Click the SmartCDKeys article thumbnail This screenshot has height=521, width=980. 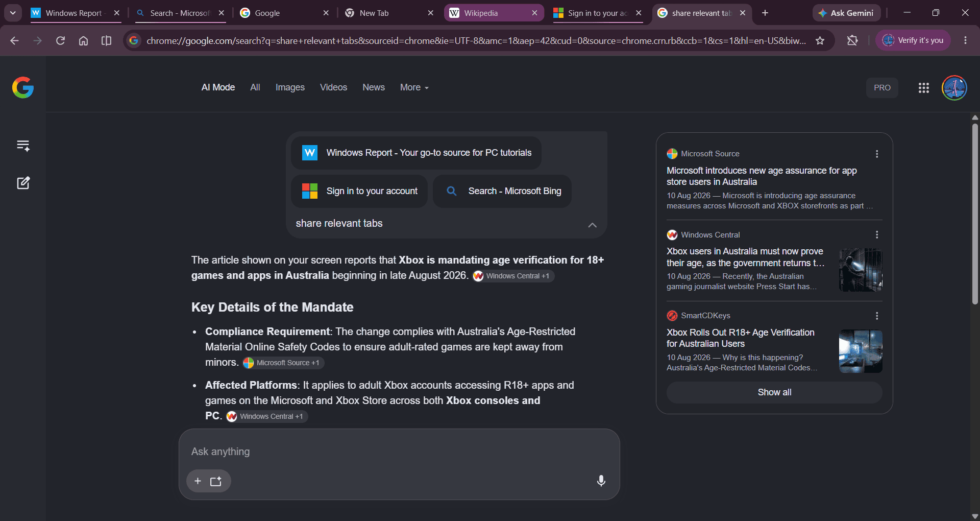coord(861,351)
